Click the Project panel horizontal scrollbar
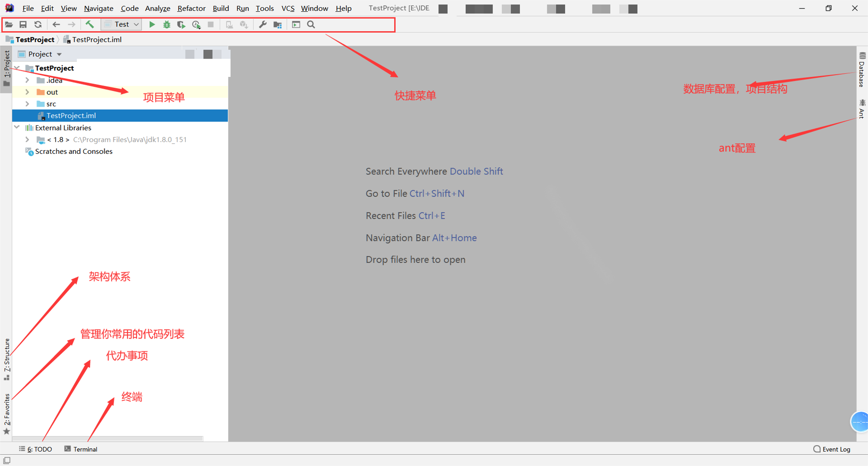Viewport: 868px width, 466px height. coord(108,439)
